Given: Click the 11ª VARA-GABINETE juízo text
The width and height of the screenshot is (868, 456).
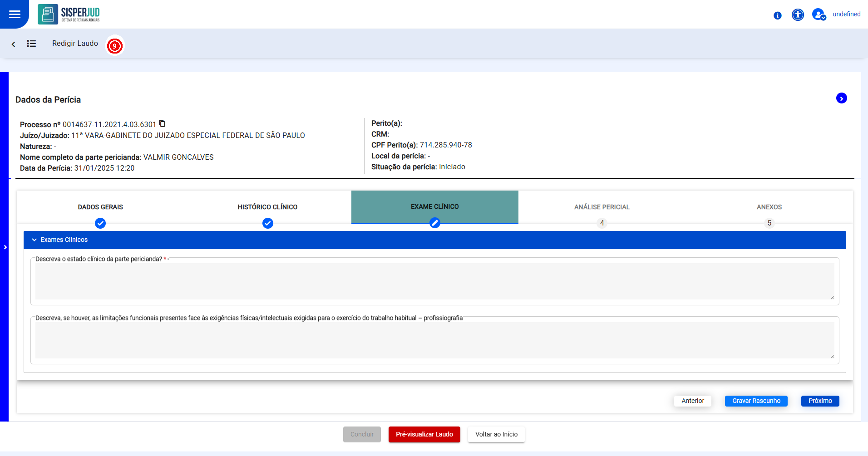Looking at the screenshot, I should pyautogui.click(x=188, y=135).
